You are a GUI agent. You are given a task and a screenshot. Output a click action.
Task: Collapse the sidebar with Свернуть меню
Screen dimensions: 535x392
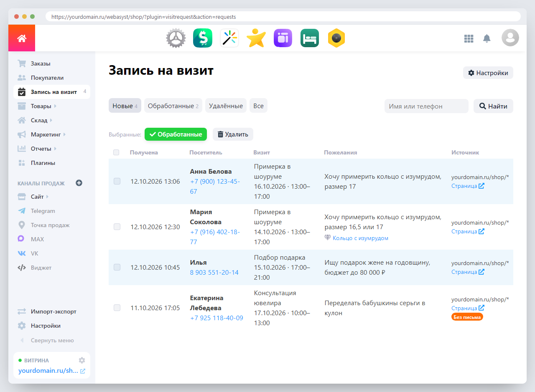pos(52,340)
